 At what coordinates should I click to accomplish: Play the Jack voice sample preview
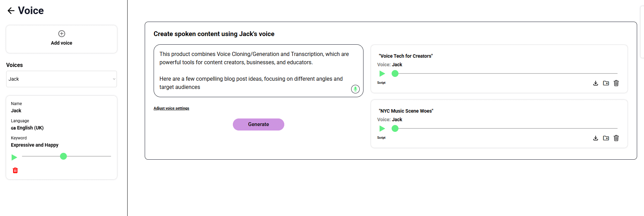coord(14,157)
